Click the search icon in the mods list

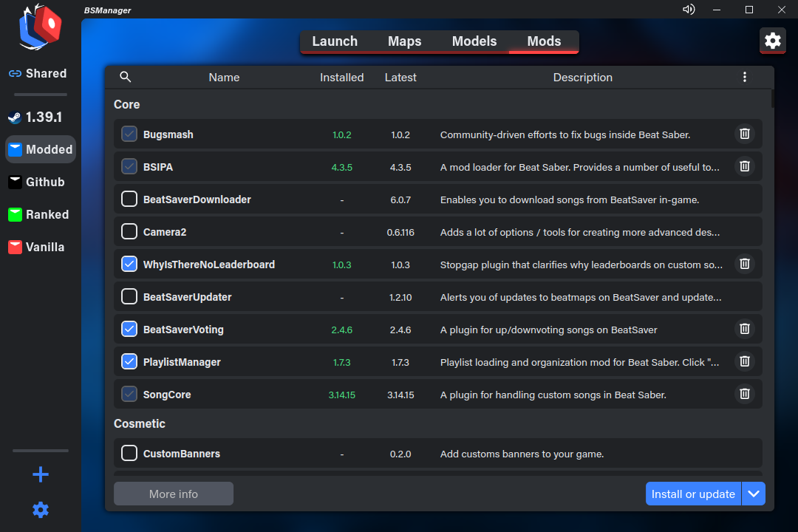pyautogui.click(x=125, y=77)
